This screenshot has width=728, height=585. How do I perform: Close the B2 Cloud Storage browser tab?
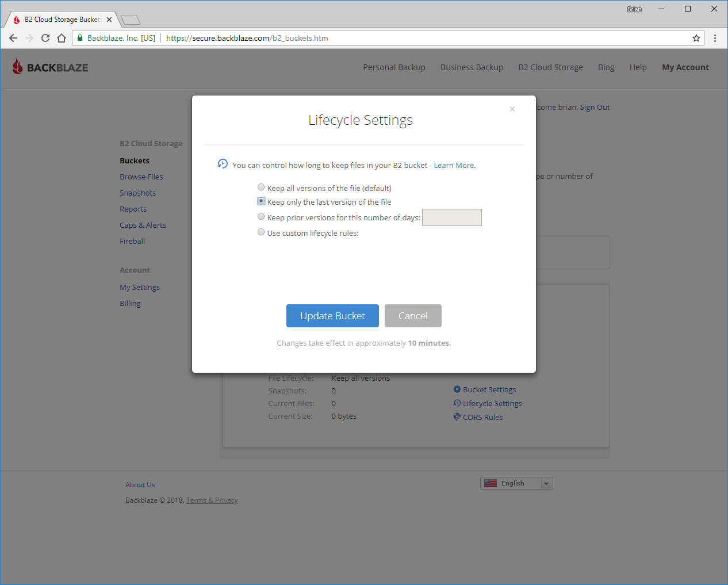(109, 20)
